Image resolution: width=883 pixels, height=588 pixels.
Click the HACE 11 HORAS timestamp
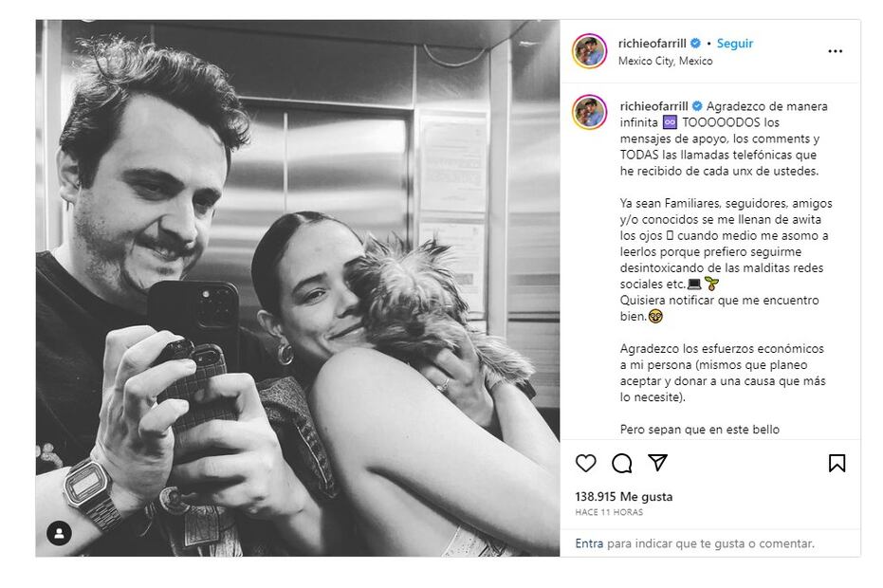click(x=609, y=512)
